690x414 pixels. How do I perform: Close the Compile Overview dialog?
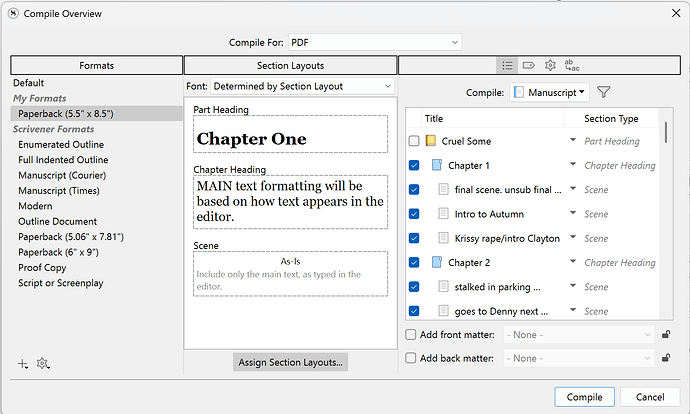(x=676, y=13)
